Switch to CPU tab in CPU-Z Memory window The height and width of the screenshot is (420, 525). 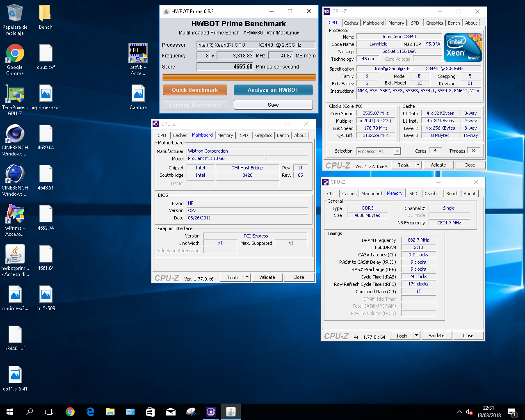331,194
